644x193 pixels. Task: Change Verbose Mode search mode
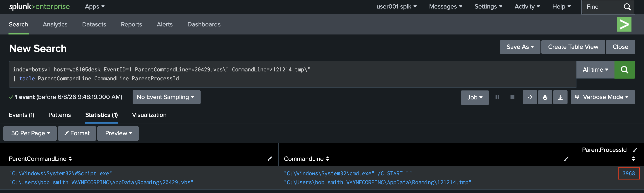(602, 97)
